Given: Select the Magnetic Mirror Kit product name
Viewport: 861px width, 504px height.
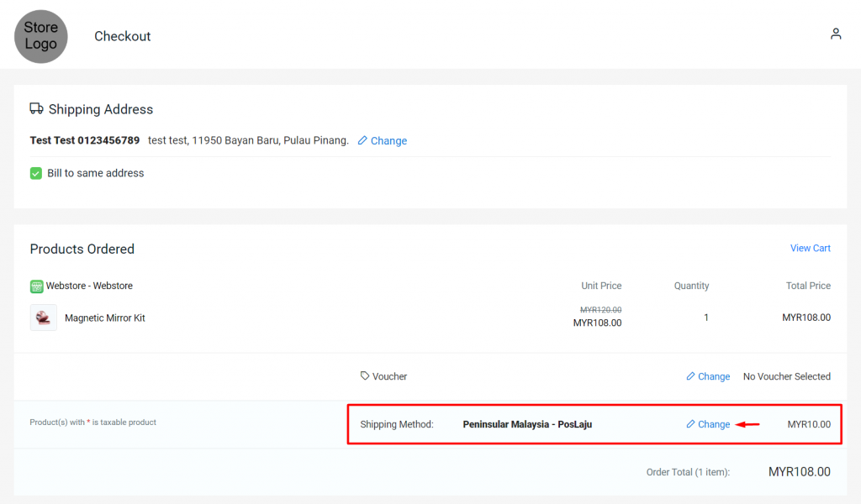Looking at the screenshot, I should [104, 318].
